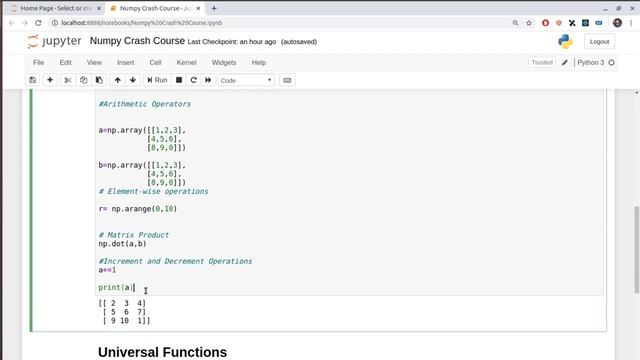
Task: Click the zoom magnifier icon in address bar
Action: pos(515,23)
